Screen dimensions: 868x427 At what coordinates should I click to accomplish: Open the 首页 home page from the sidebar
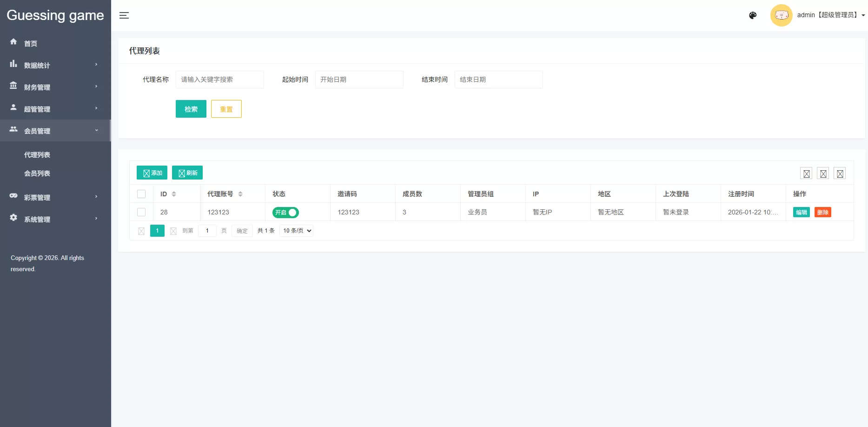[x=31, y=43]
